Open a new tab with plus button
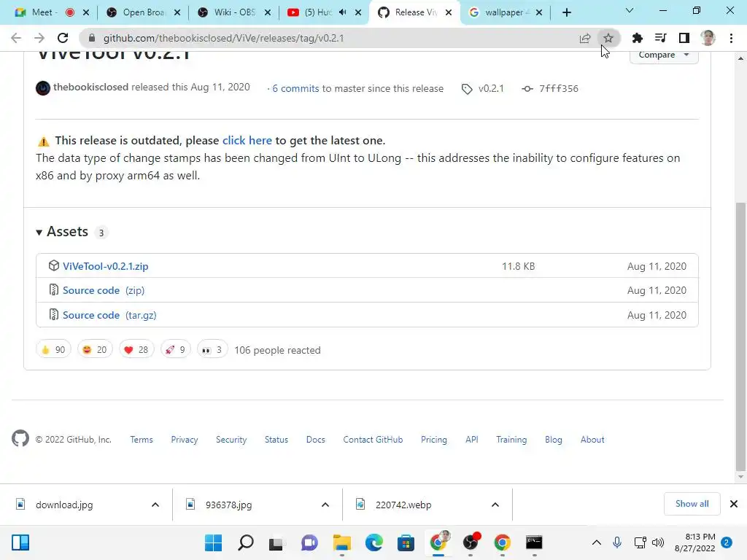 coord(566,12)
